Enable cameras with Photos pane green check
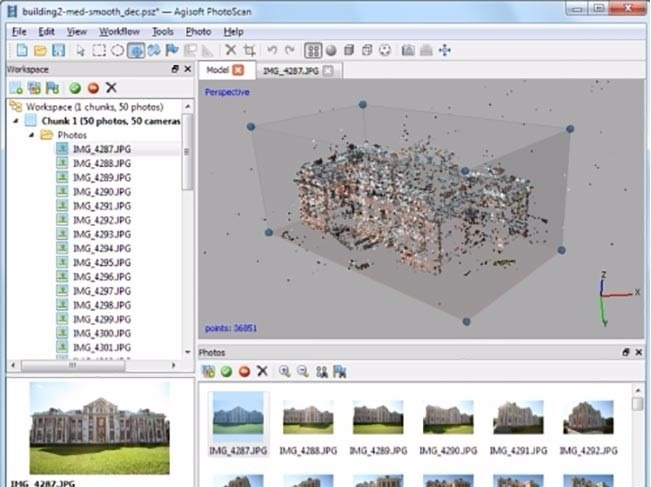 (226, 371)
